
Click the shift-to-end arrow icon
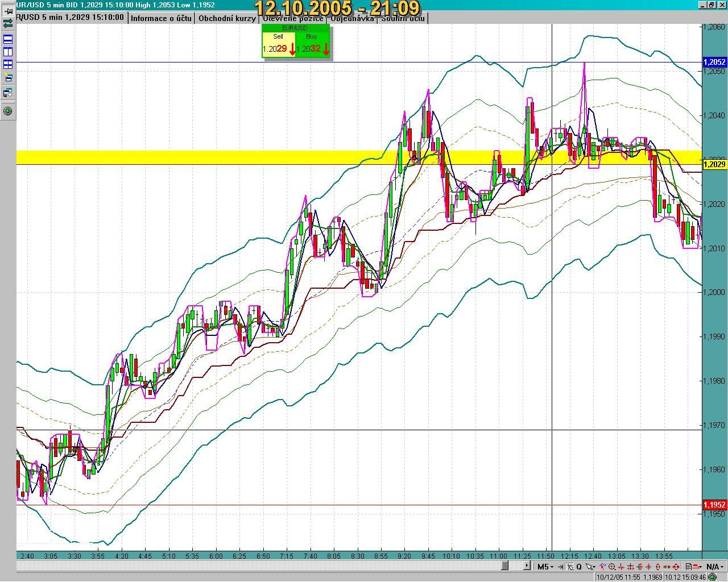(x=560, y=567)
